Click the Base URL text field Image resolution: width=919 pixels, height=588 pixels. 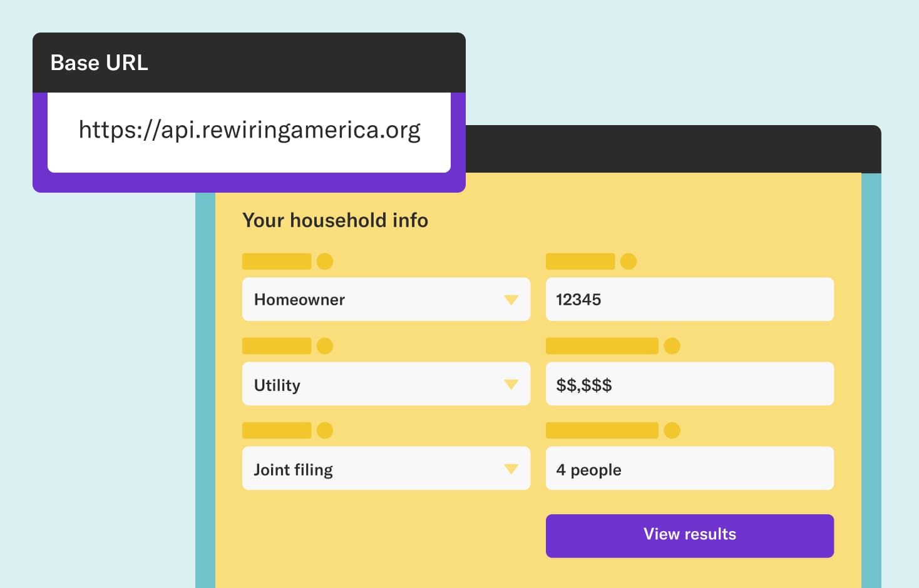pos(249,132)
